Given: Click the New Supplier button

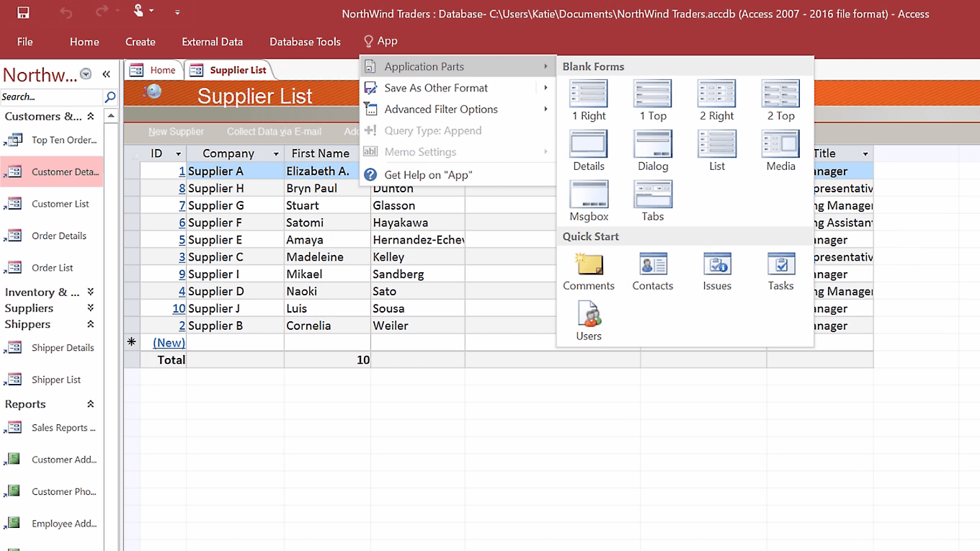Looking at the screenshot, I should 177,132.
